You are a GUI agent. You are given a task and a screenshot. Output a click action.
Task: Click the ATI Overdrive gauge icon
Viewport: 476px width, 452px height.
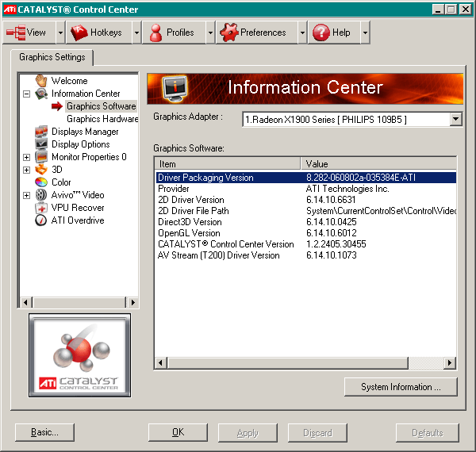41,220
